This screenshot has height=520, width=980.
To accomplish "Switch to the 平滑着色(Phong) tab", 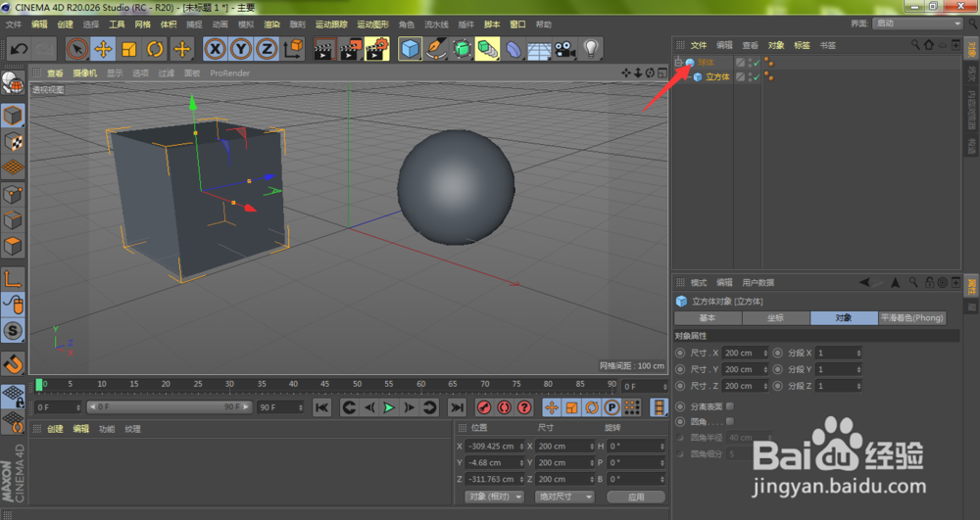I will coord(911,317).
